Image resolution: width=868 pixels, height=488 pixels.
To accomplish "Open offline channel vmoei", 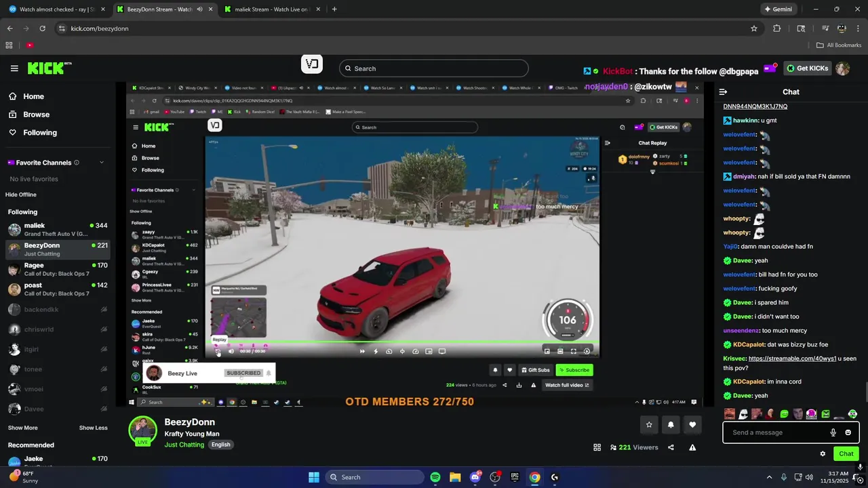I will coord(57,389).
